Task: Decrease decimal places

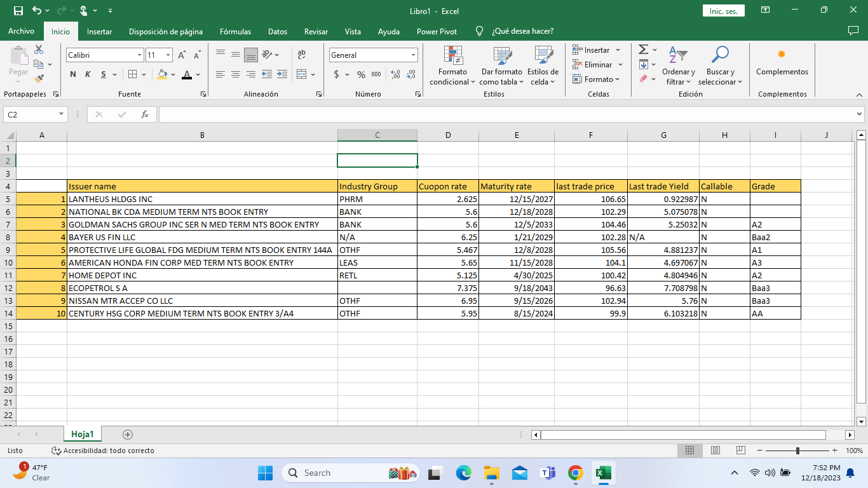Action: tap(411, 74)
